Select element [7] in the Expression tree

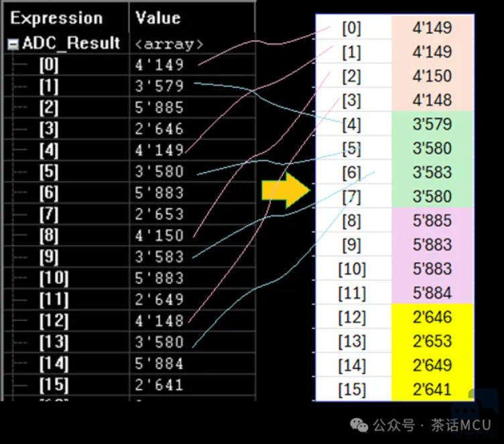pos(49,214)
